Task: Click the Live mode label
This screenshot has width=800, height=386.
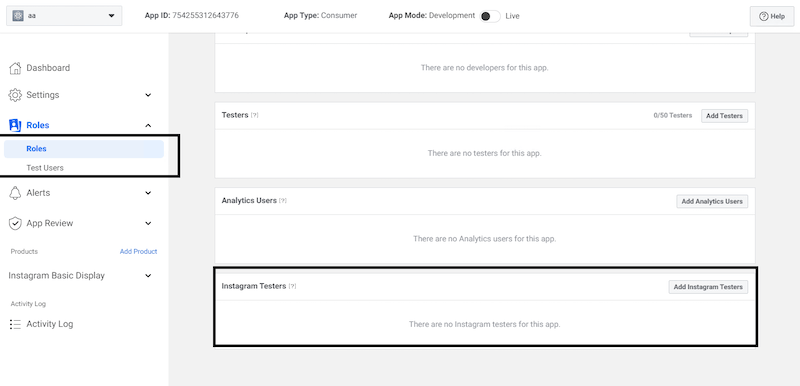Action: coord(512,16)
